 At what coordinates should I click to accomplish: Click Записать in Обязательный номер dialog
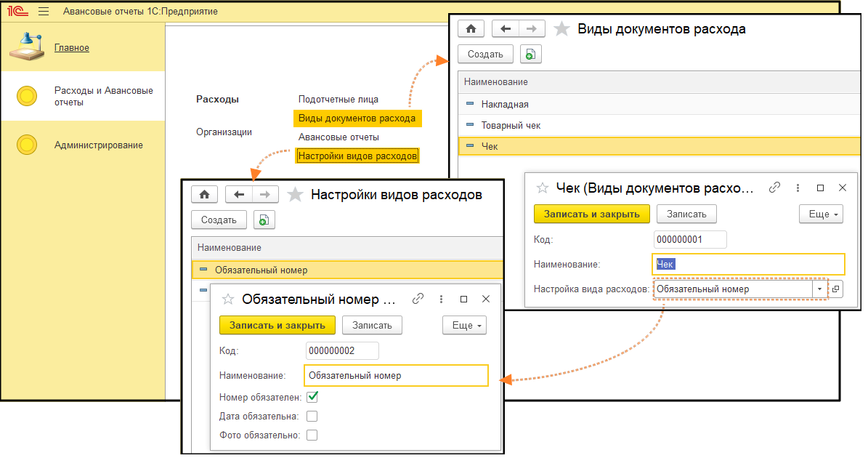point(372,325)
